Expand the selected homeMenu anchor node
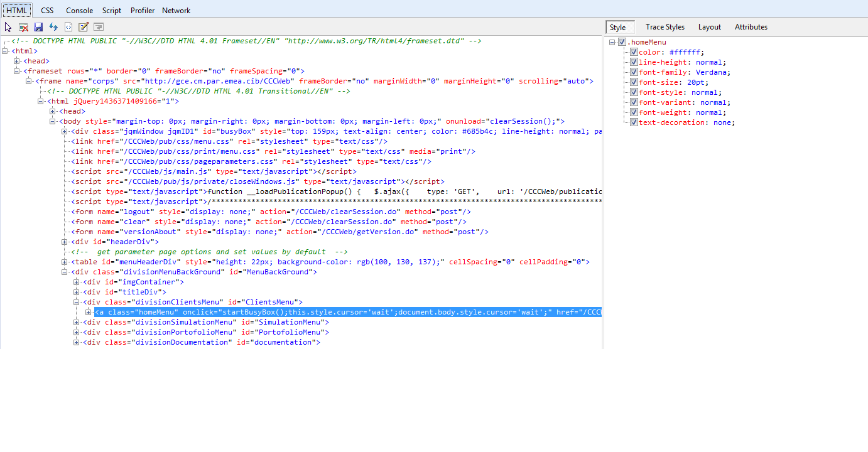Image resolution: width=868 pixels, height=452 pixels. click(89, 312)
